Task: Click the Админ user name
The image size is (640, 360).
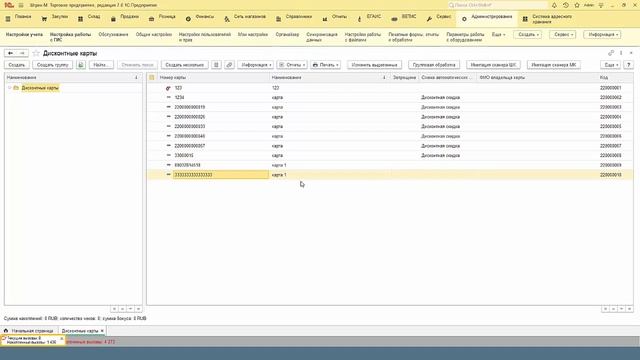Action: 589,5
